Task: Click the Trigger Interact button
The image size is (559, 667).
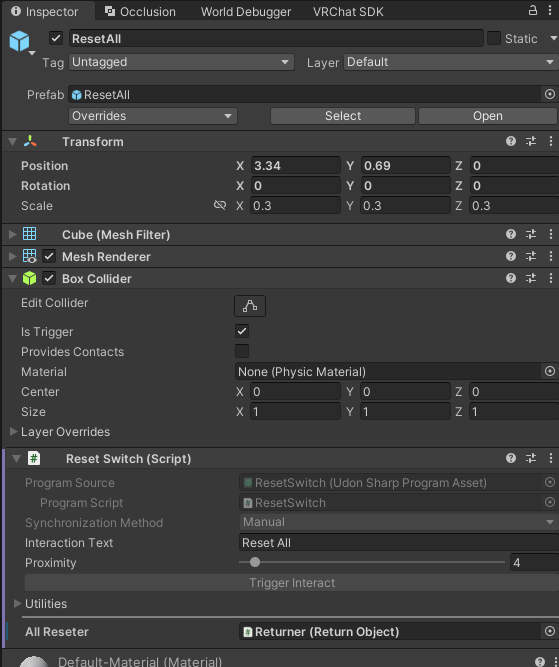Action: [291, 582]
